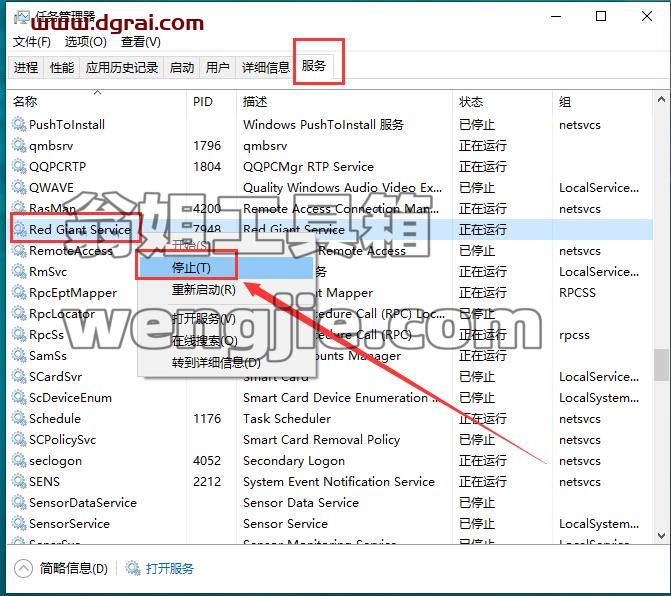Click the RPCSS group cell

click(x=577, y=293)
